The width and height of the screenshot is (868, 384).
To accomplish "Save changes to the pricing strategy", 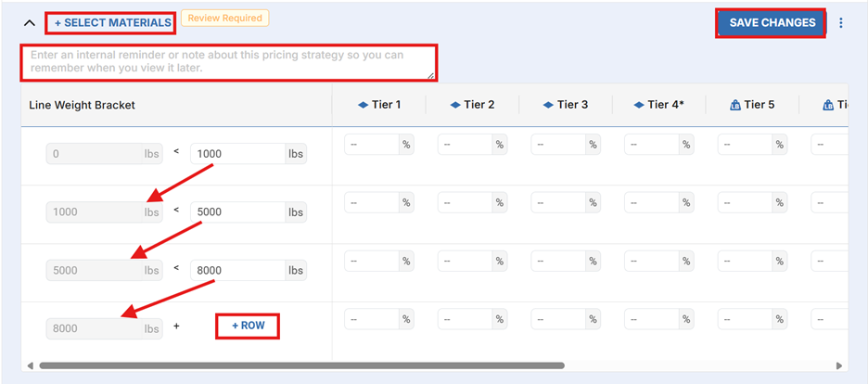I will pos(772,22).
